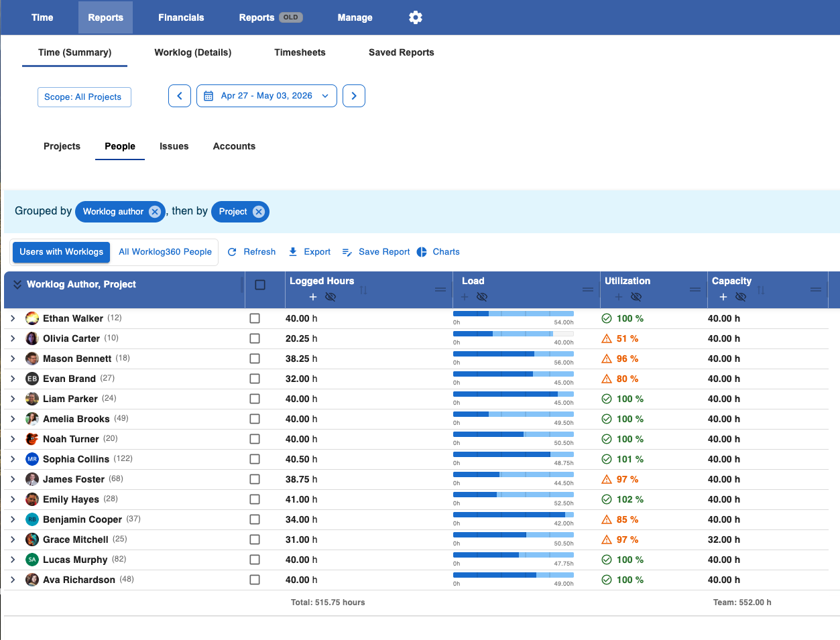Click Save Report button

point(375,252)
